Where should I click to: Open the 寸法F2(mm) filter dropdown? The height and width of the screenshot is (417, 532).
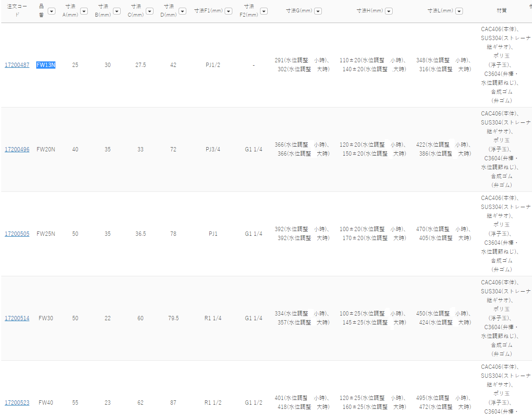tap(264, 11)
